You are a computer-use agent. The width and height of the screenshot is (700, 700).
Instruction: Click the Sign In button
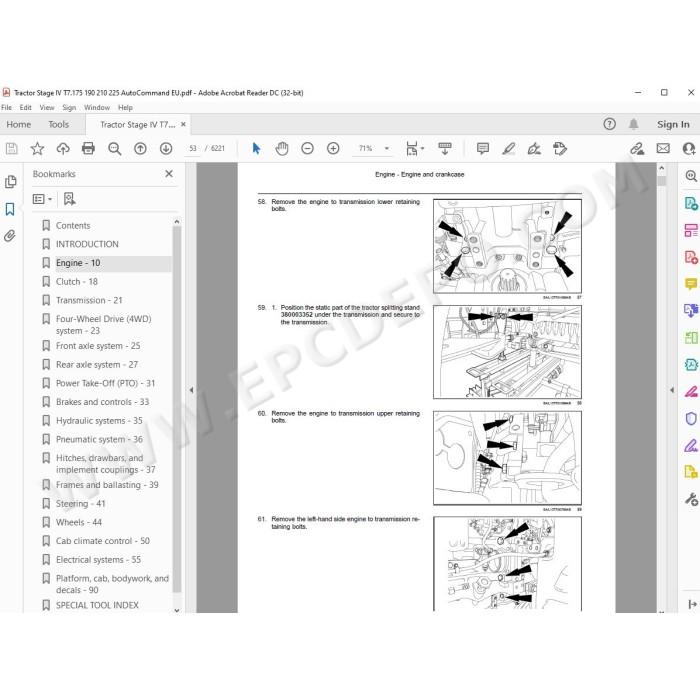coord(673,125)
